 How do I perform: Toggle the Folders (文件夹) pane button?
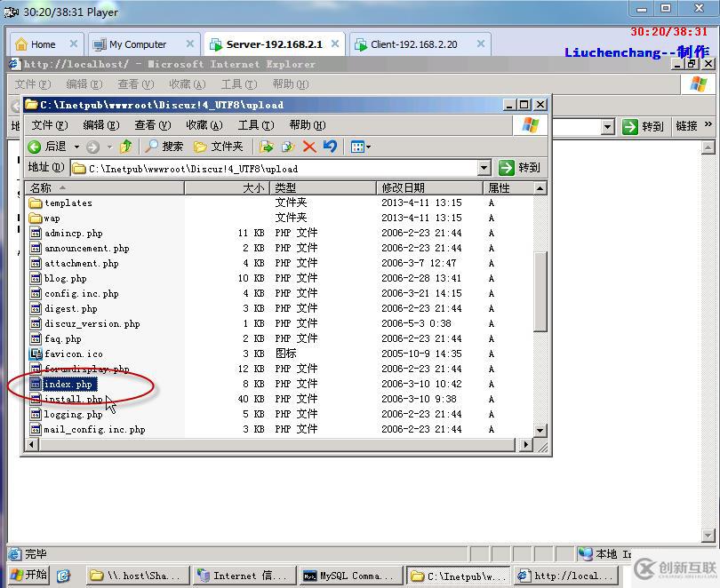tap(218, 147)
